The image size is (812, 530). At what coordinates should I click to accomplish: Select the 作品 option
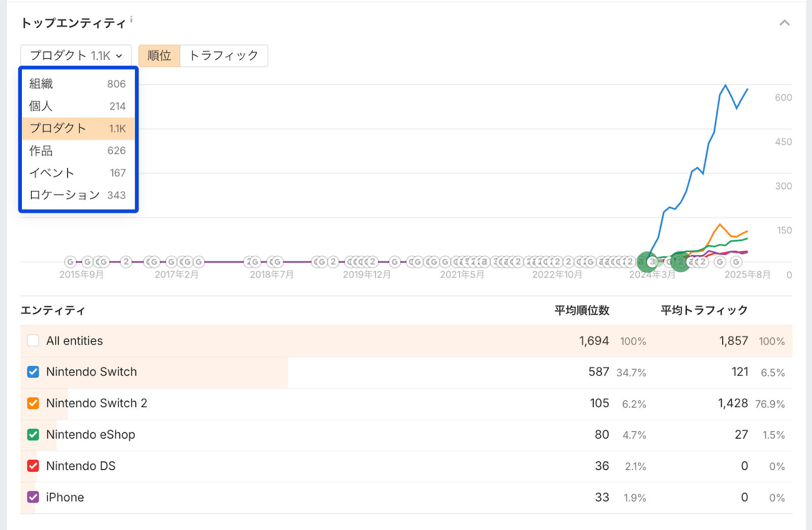(78, 151)
